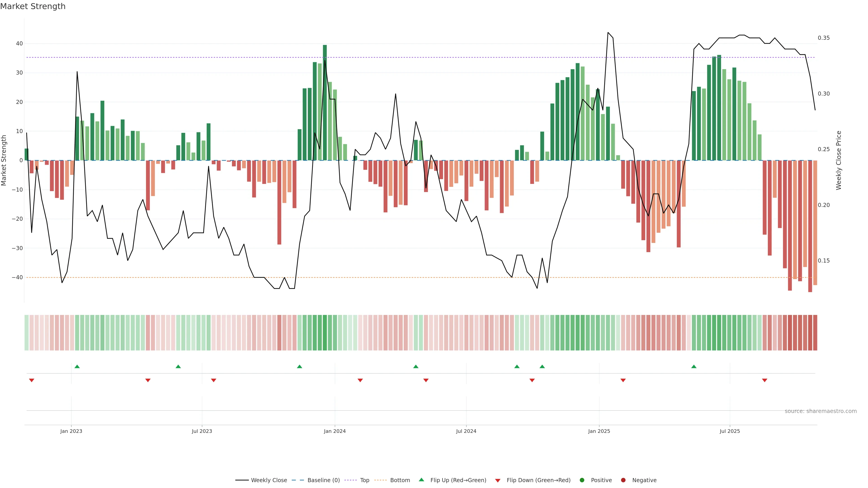Click the last red flip-down marker after Jul 2025
Image resolution: width=868 pixels, height=488 pixels.
(764, 380)
